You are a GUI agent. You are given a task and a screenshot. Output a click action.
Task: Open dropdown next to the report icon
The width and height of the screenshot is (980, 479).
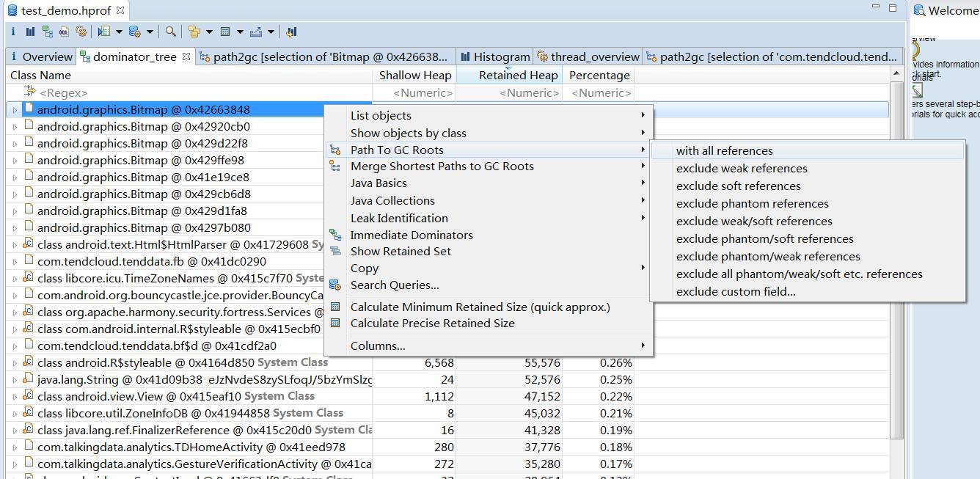(x=119, y=32)
